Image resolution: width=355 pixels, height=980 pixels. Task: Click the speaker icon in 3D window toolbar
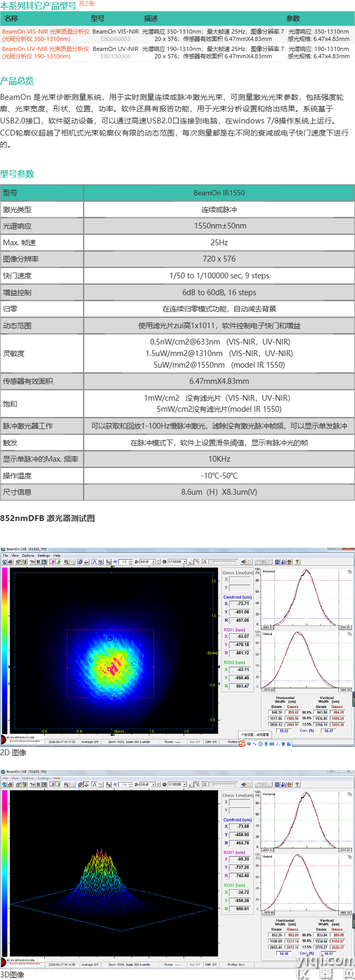[x=243, y=784]
